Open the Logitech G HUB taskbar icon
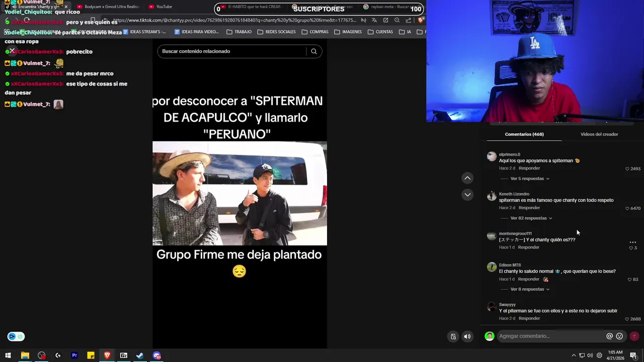This screenshot has height=362, width=644. pyautogui.click(x=58, y=355)
